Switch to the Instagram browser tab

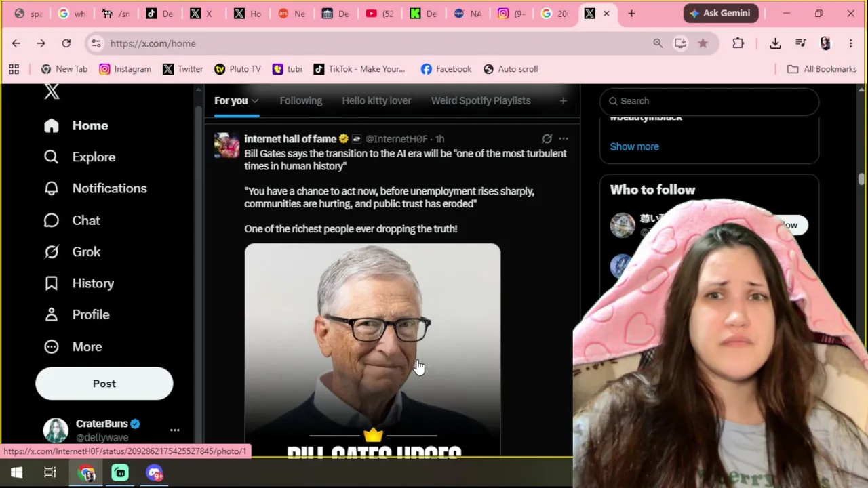click(x=511, y=13)
